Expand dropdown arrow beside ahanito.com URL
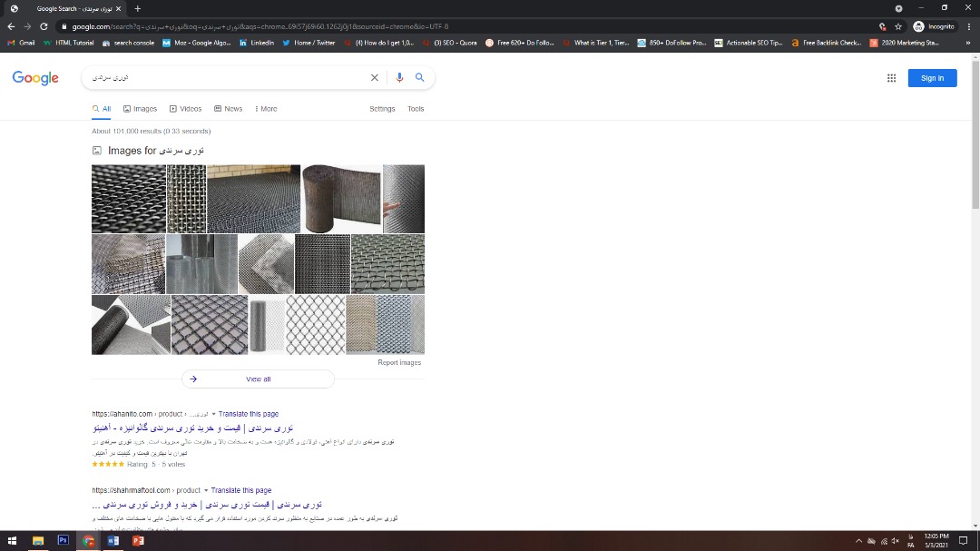980x551 pixels. pyautogui.click(x=214, y=414)
